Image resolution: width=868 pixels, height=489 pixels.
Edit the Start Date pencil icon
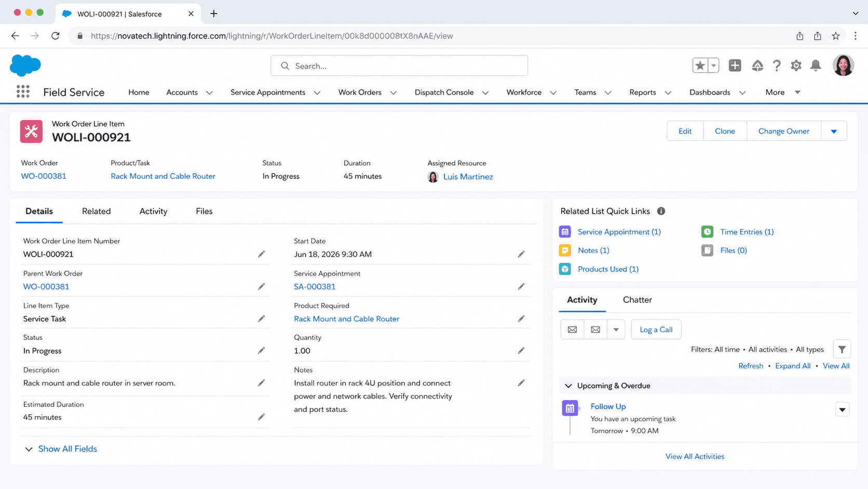pyautogui.click(x=521, y=254)
